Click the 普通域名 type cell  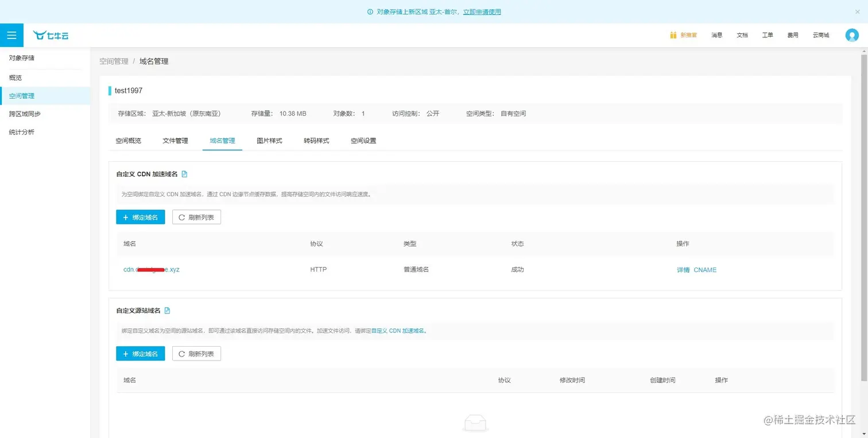(x=416, y=269)
